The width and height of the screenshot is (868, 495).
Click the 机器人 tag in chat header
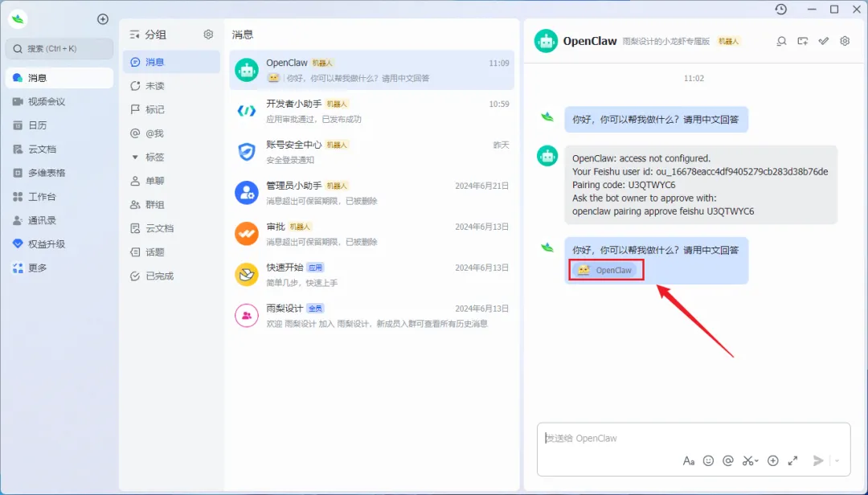(728, 42)
